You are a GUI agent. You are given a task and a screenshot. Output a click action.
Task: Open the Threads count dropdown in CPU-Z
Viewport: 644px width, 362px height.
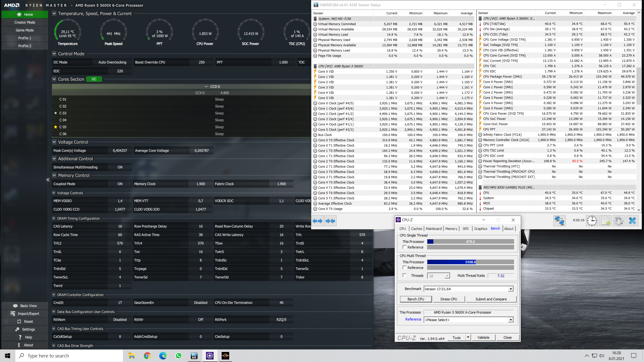[447, 276]
